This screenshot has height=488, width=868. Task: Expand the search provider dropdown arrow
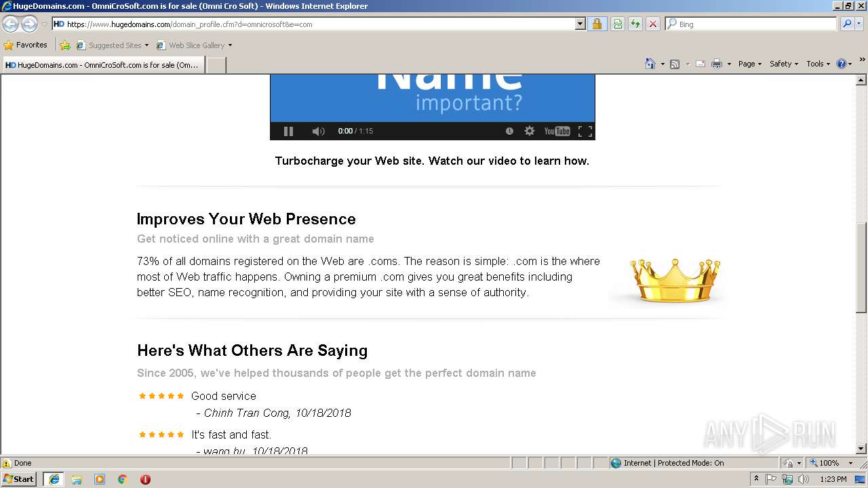click(x=860, y=24)
